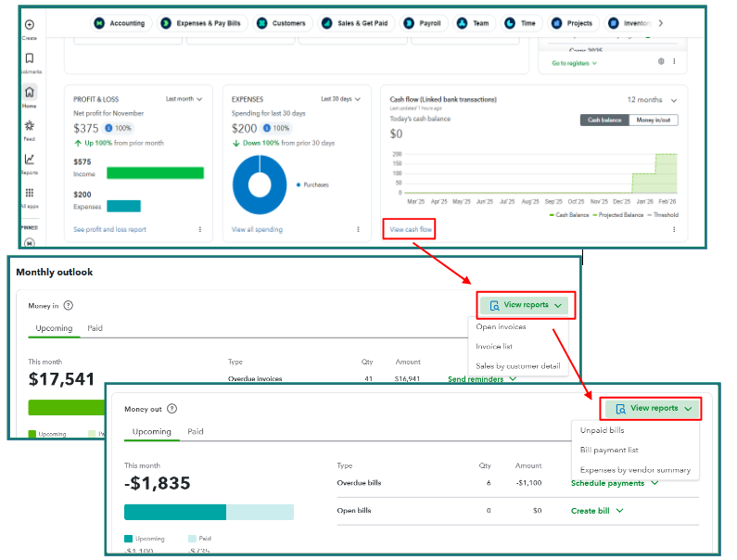Expand the Last month dropdown in Profit & Loss
This screenshot has height=560, width=737.
click(x=184, y=98)
